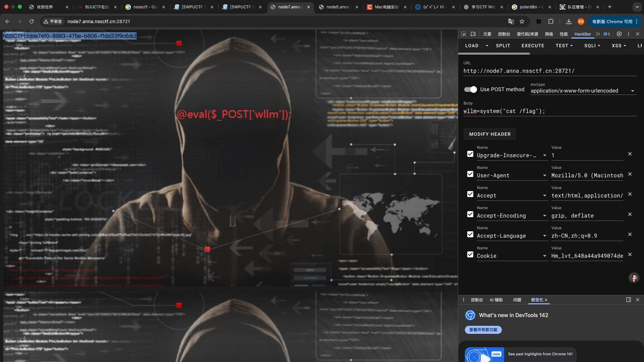
Task: Open DevTools three-dot customize menu
Action: pos(629,34)
